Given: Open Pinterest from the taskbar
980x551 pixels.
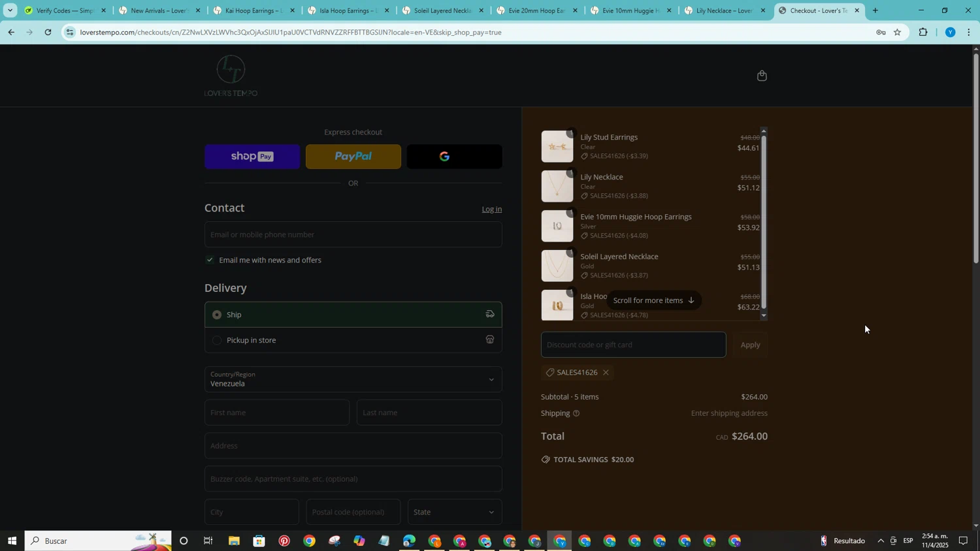Looking at the screenshot, I should tap(284, 541).
